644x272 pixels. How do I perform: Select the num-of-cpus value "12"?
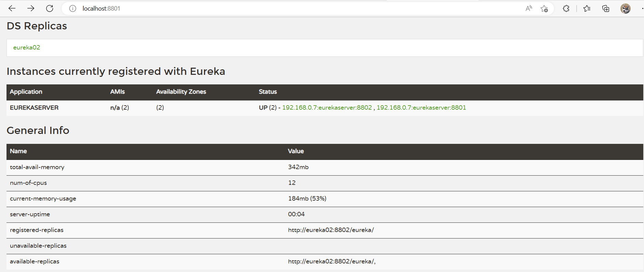(292, 183)
